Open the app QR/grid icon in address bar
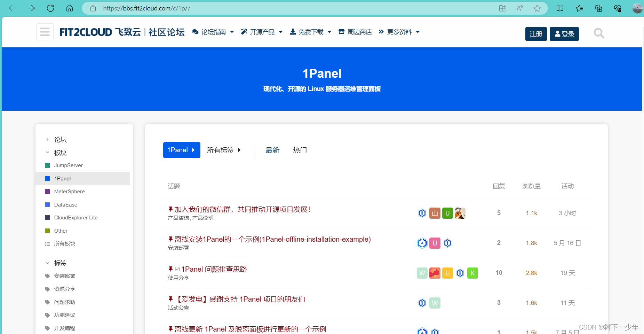Viewport: 644px width, 334px height. [502, 8]
